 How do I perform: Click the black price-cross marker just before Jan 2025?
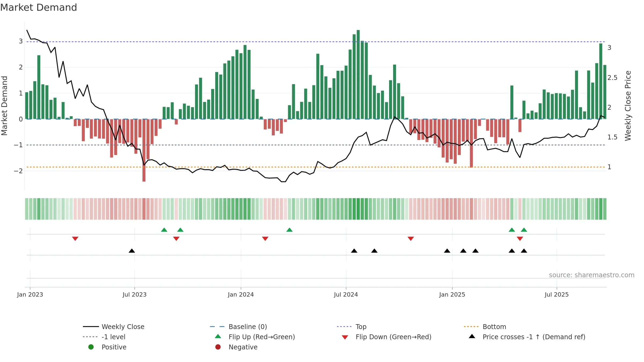(x=447, y=251)
